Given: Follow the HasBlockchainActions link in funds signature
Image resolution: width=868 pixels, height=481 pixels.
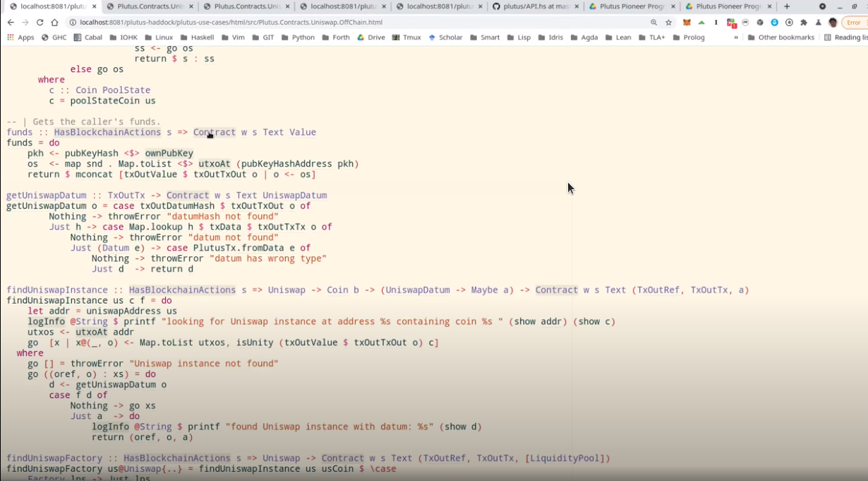Looking at the screenshot, I should click(107, 132).
